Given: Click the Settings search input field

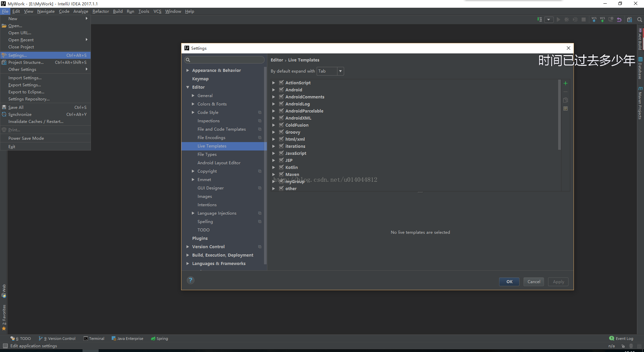Looking at the screenshot, I should pyautogui.click(x=224, y=60).
